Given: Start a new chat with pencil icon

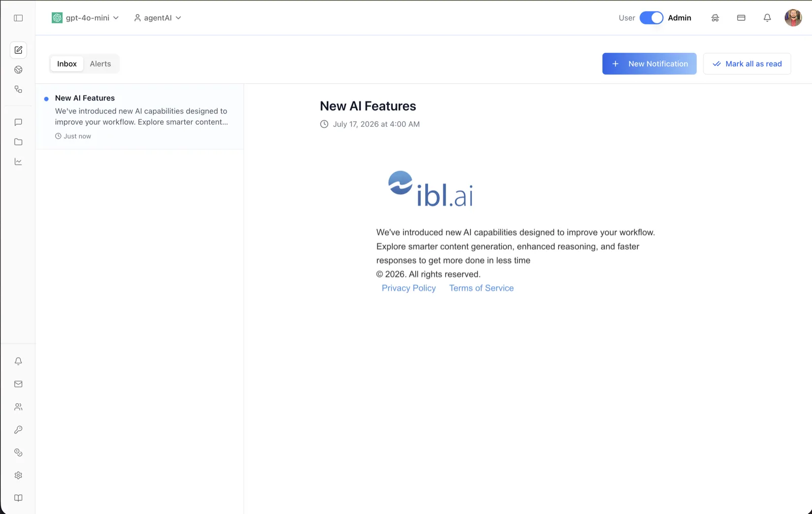Looking at the screenshot, I should click(x=18, y=50).
